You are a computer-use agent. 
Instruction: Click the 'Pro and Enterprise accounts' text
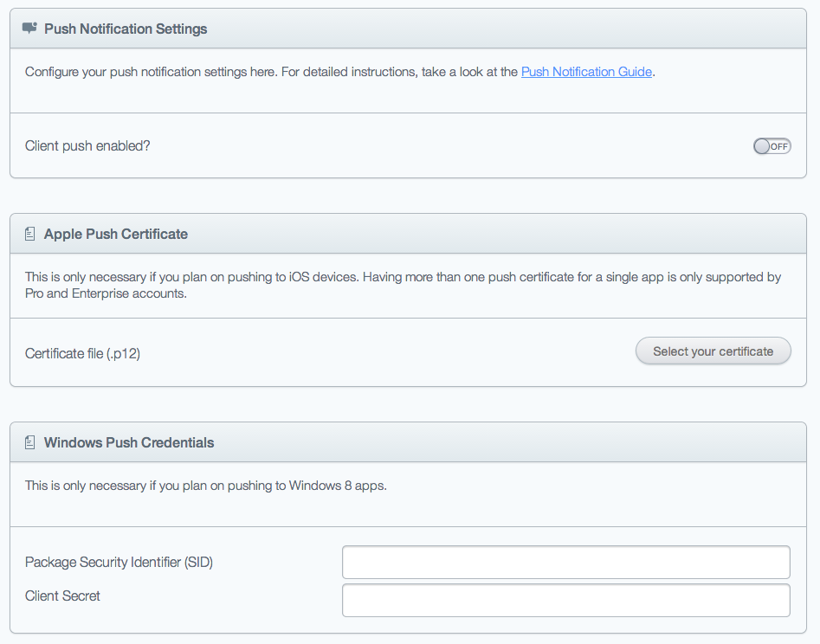pos(106,293)
